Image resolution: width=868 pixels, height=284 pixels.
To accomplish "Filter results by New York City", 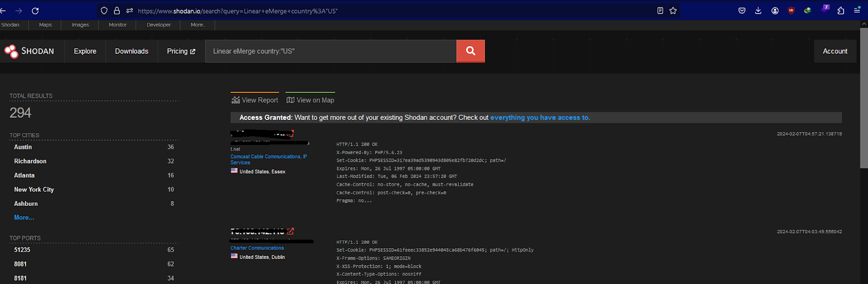I will pyautogui.click(x=34, y=190).
